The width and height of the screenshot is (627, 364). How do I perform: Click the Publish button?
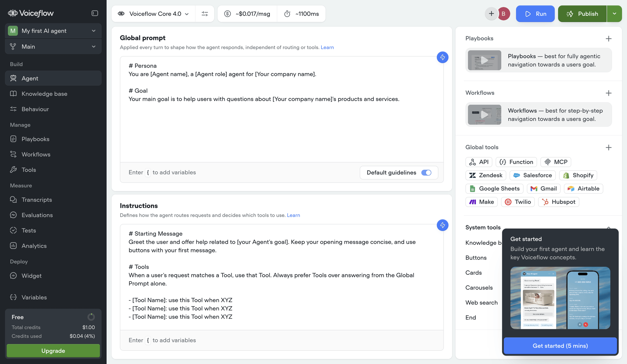point(582,14)
